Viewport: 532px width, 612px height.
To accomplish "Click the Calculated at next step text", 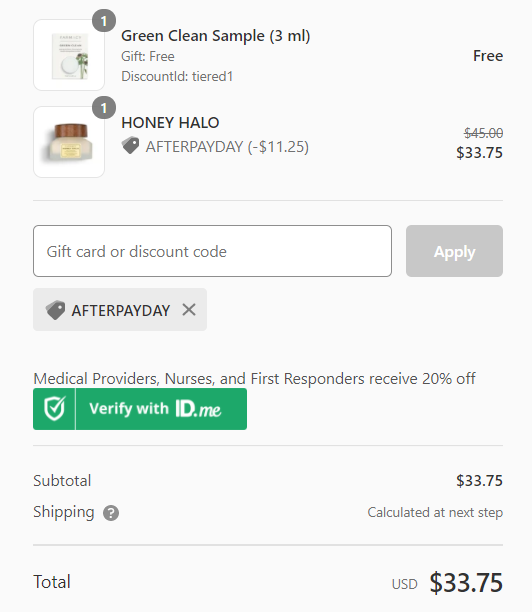I will (x=435, y=512).
